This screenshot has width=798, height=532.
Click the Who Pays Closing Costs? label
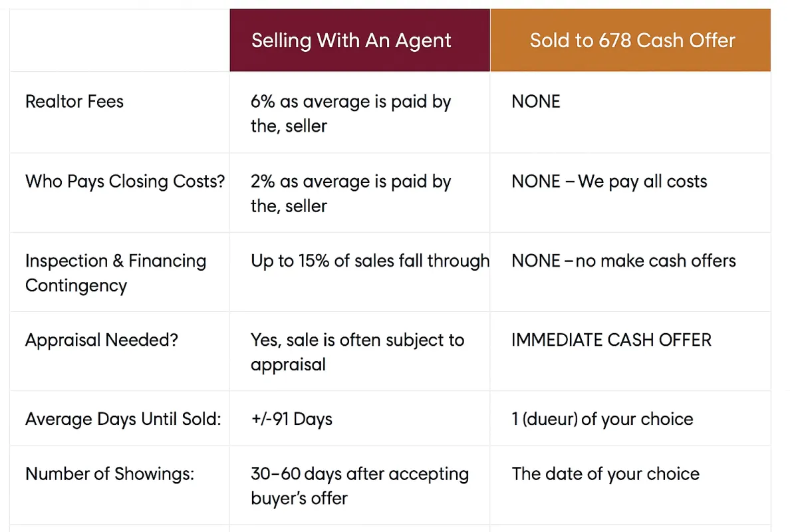click(126, 182)
